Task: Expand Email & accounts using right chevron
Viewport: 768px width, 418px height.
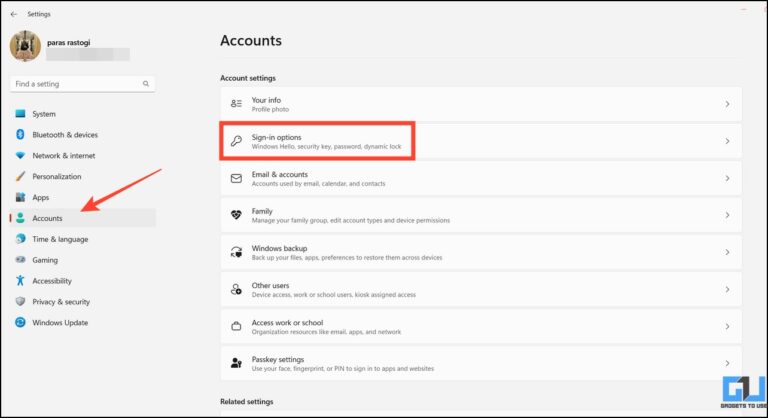Action: click(x=727, y=178)
